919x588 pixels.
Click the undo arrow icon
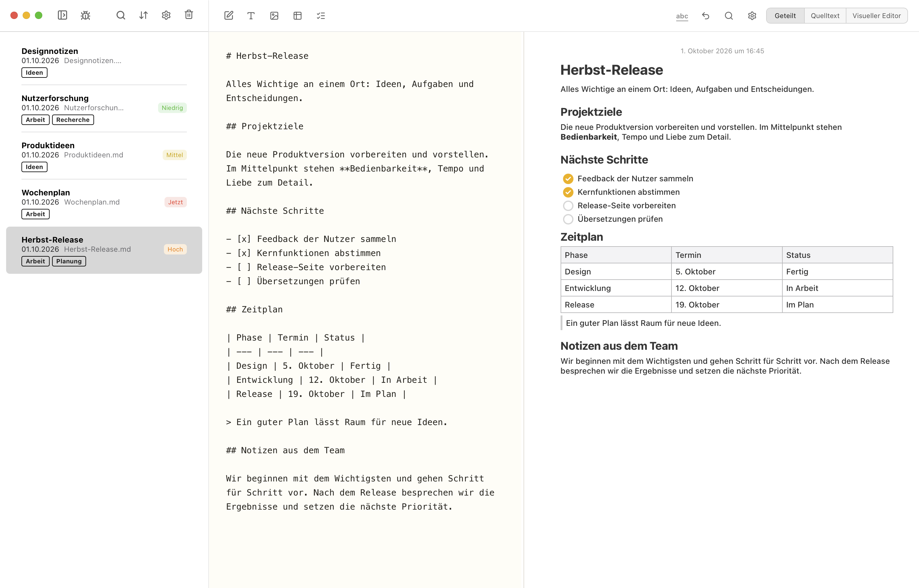click(x=705, y=16)
